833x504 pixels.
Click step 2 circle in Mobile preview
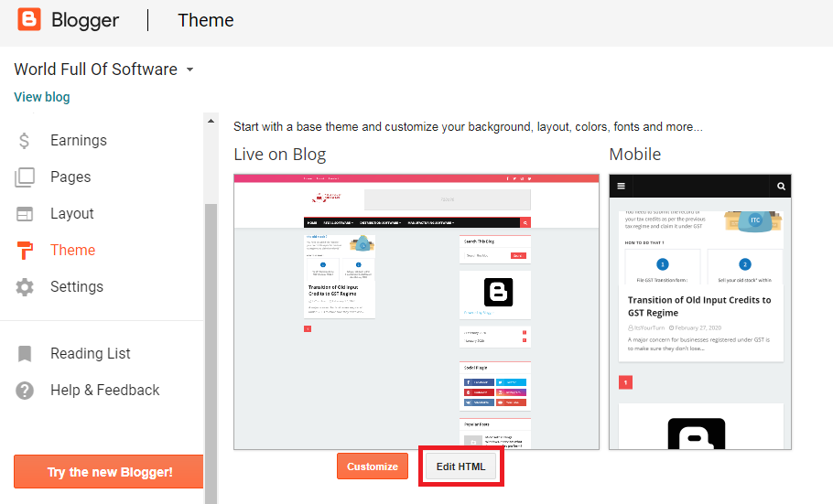(745, 264)
